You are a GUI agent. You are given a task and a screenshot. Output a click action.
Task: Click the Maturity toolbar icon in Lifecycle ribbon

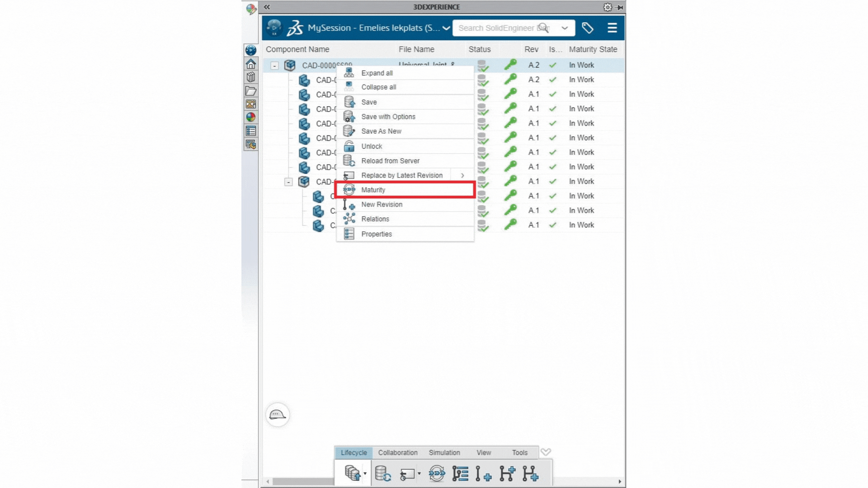(x=436, y=474)
